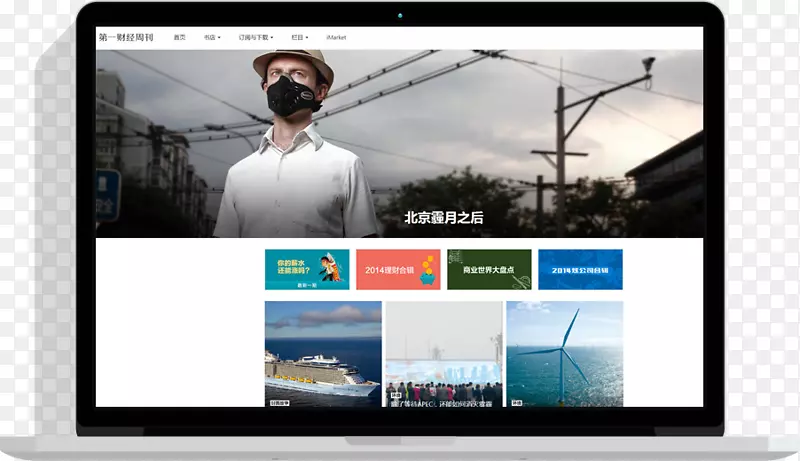Viewport: 800px width, 461px height.
Task: Open the green 商业世界大盘点 banner
Action: click(489, 269)
